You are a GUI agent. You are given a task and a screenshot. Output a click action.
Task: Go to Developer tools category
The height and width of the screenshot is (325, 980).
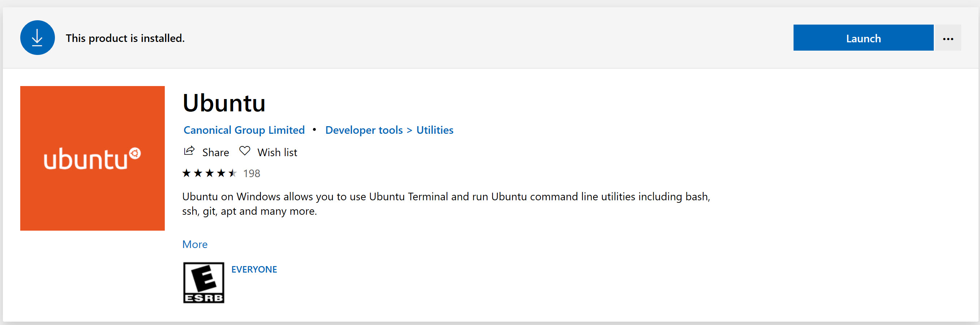[x=364, y=130]
